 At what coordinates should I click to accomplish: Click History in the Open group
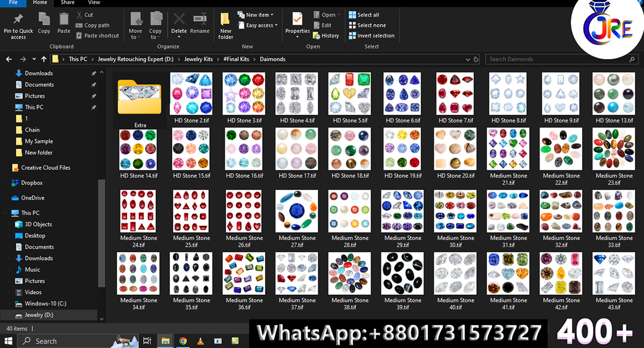coord(326,36)
